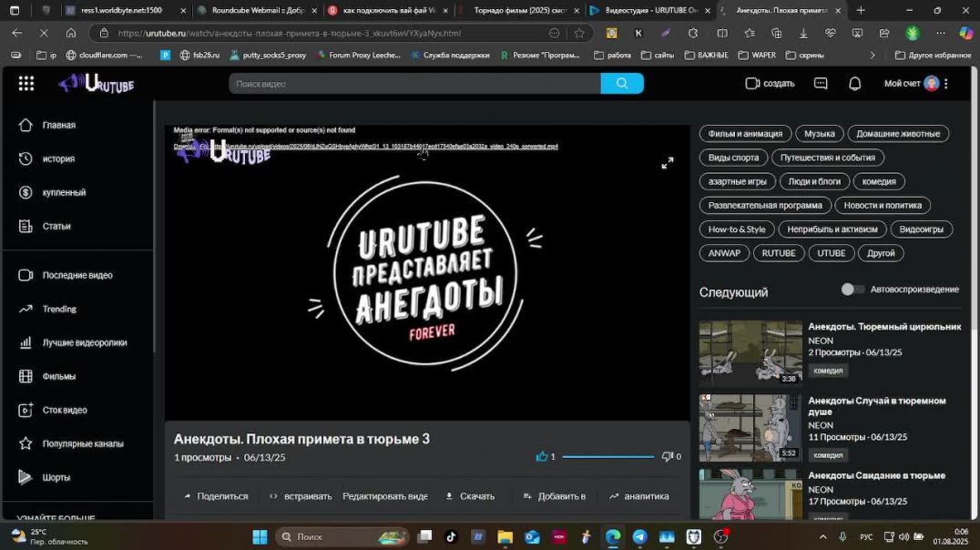
Task: Open Анекдоты Свидание в тюрьме title
Action: click(x=876, y=475)
